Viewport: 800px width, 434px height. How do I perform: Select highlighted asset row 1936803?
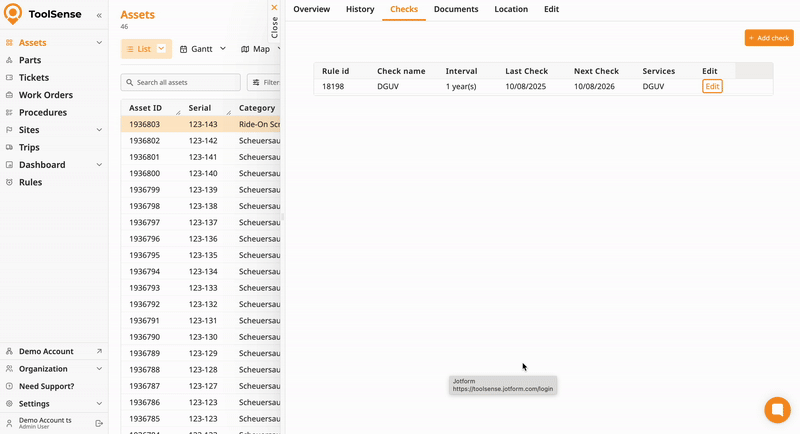(x=201, y=124)
